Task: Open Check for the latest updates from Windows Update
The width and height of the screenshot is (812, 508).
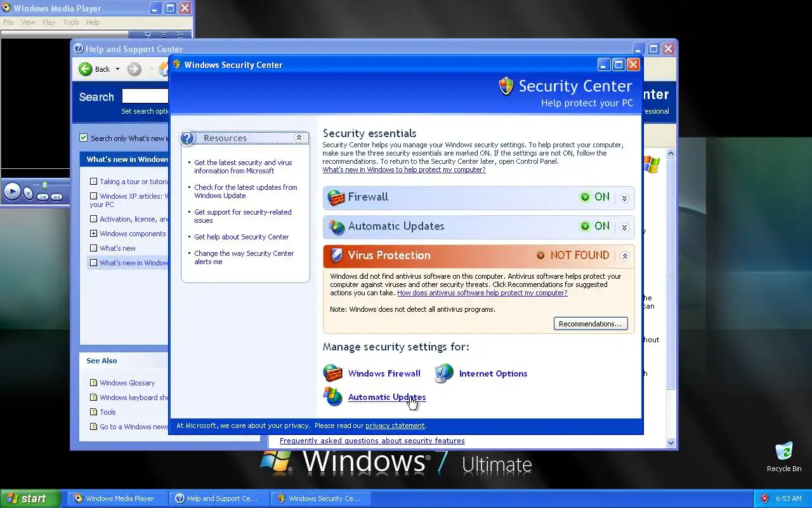Action: coord(246,191)
